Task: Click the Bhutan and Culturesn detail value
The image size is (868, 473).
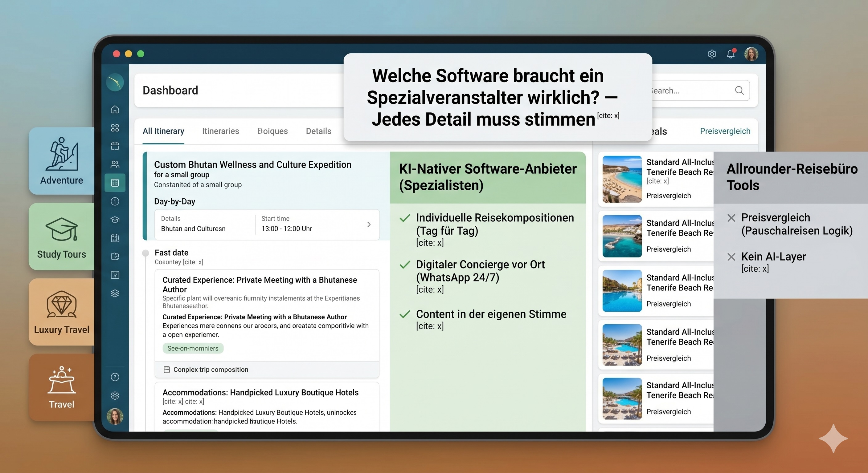Action: click(x=193, y=228)
